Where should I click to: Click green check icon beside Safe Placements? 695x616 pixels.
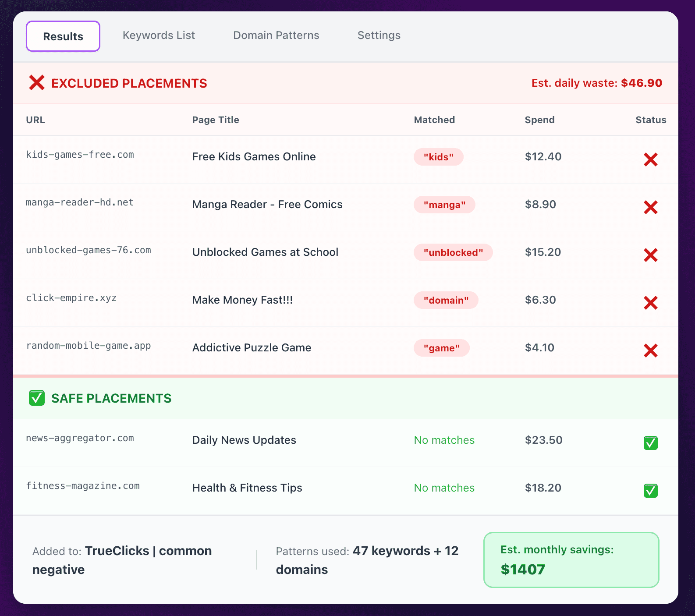37,398
